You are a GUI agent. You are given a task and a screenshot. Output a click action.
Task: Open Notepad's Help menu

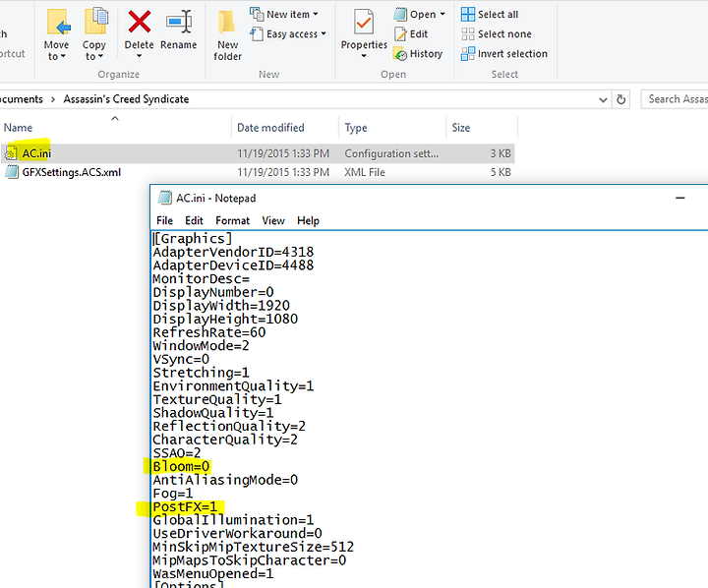pos(308,220)
